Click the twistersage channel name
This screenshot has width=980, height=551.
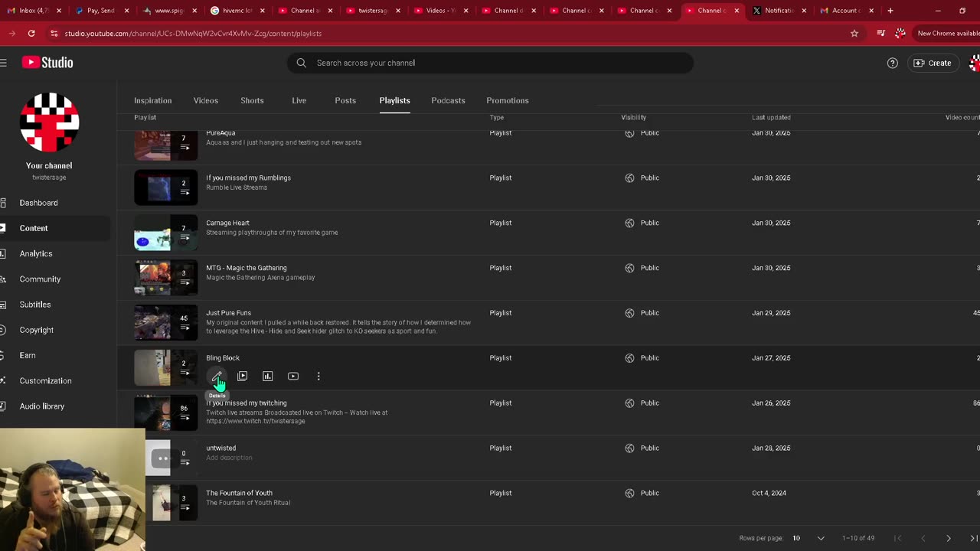pos(49,177)
